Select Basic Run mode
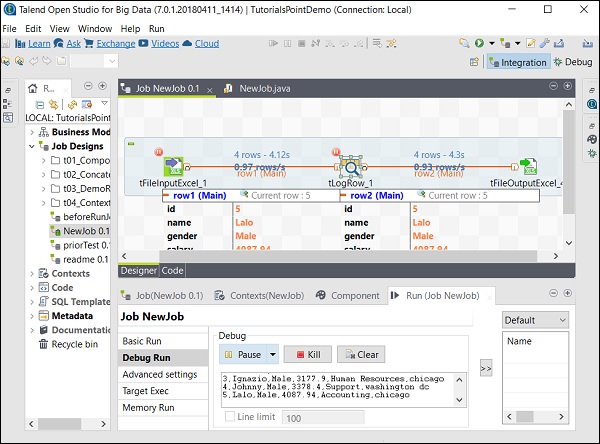 coord(163,341)
